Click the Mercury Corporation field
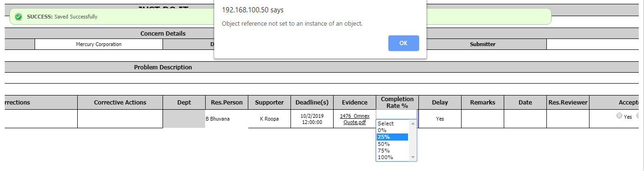The height and width of the screenshot is (171, 644). point(99,44)
